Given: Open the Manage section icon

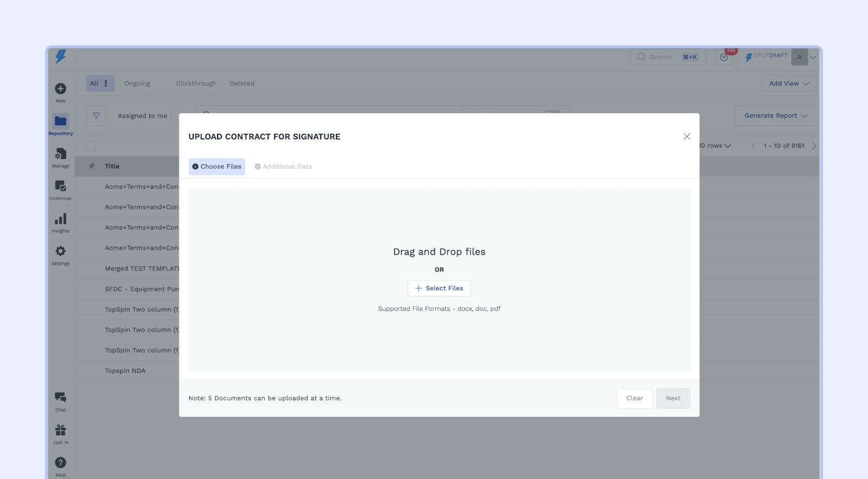Looking at the screenshot, I should point(61,155).
